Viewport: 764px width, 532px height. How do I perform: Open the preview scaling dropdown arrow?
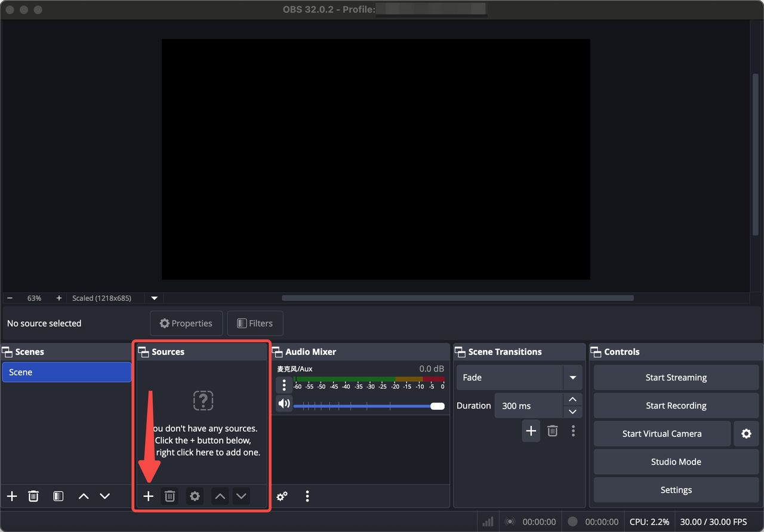tap(155, 298)
